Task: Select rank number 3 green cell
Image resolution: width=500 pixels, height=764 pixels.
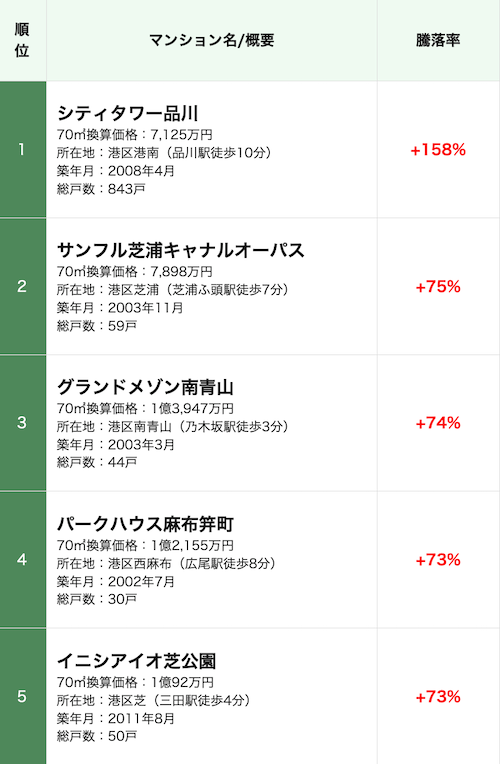Action: (x=23, y=423)
